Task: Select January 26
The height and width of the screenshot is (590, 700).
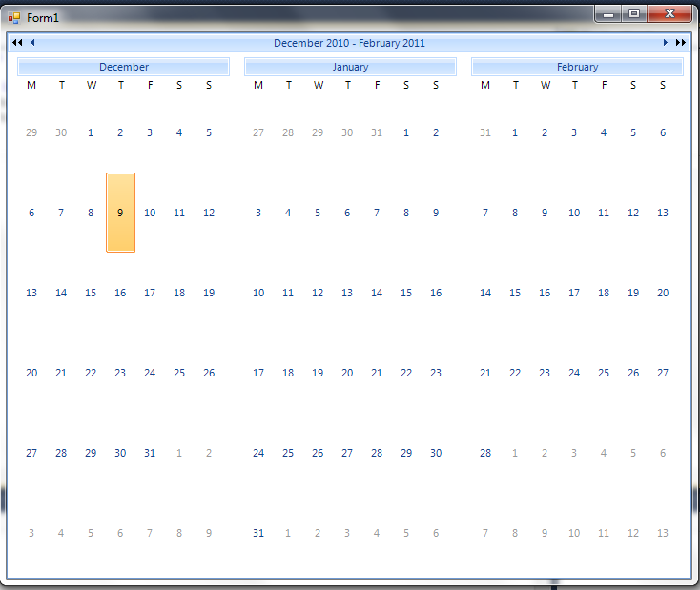Action: tap(318, 453)
